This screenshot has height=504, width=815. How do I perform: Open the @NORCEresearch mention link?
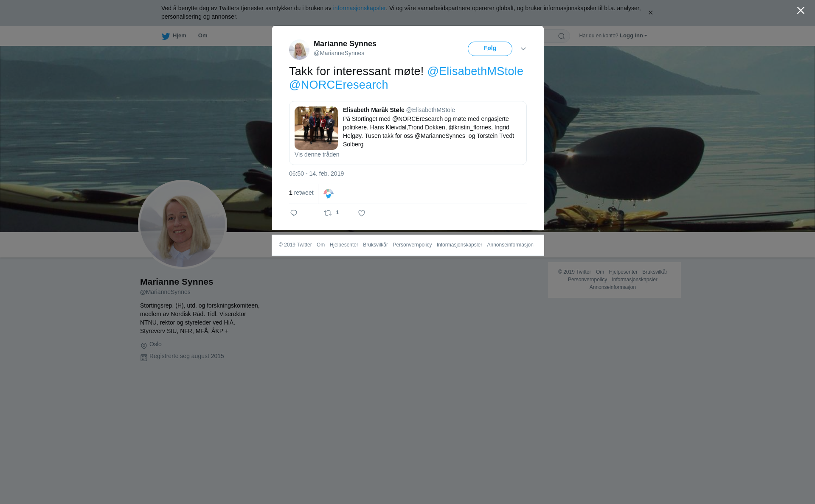click(x=338, y=85)
